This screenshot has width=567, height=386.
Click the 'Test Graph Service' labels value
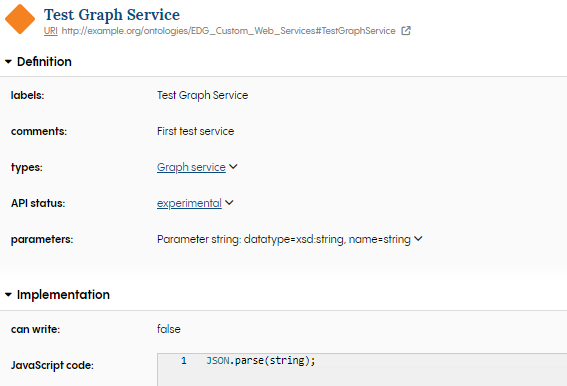tap(202, 95)
